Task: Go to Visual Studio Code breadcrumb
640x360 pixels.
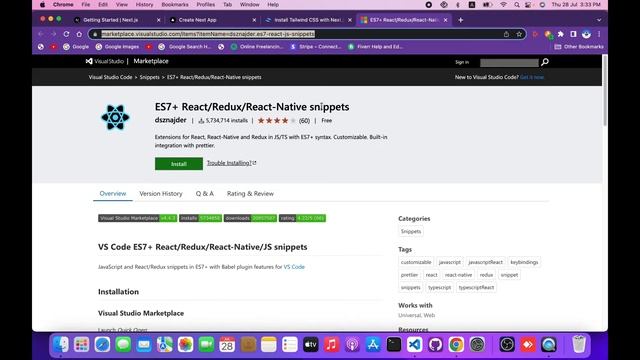Action: [x=110, y=77]
